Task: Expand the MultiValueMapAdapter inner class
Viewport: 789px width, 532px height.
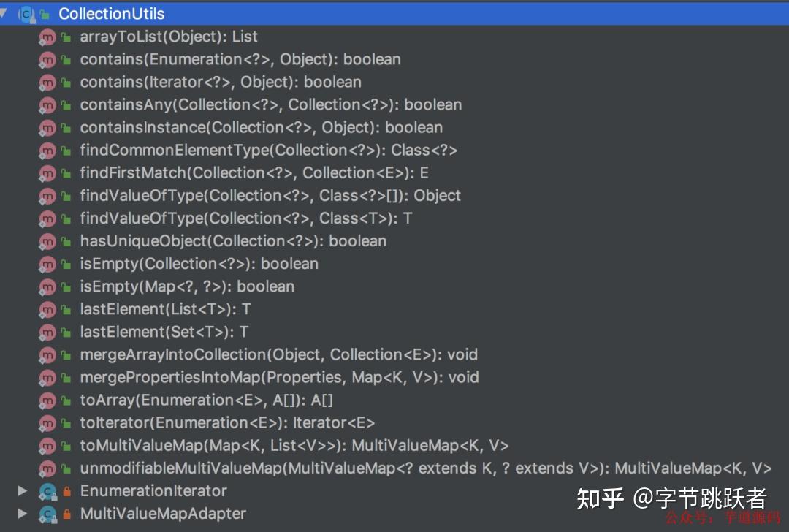Action: (22, 513)
